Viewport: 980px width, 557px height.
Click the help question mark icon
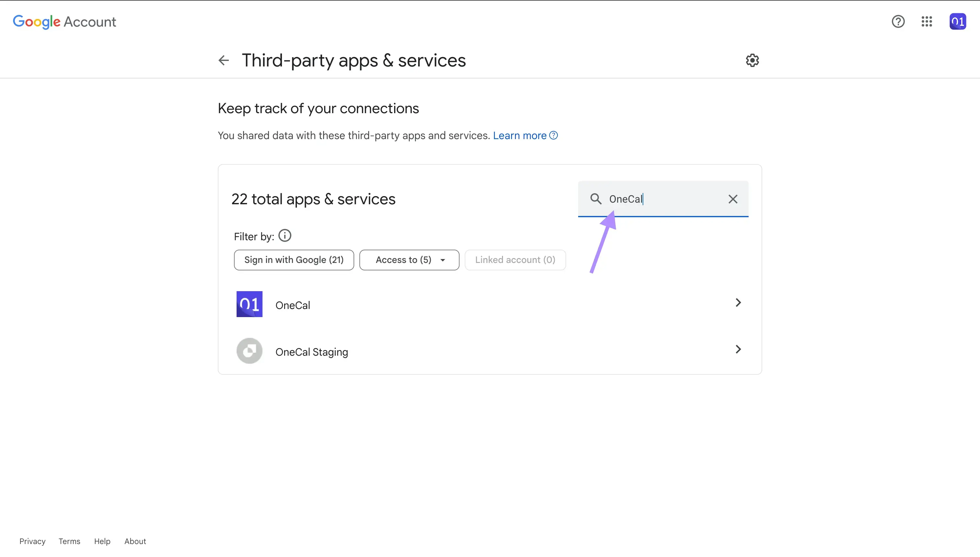pos(898,21)
